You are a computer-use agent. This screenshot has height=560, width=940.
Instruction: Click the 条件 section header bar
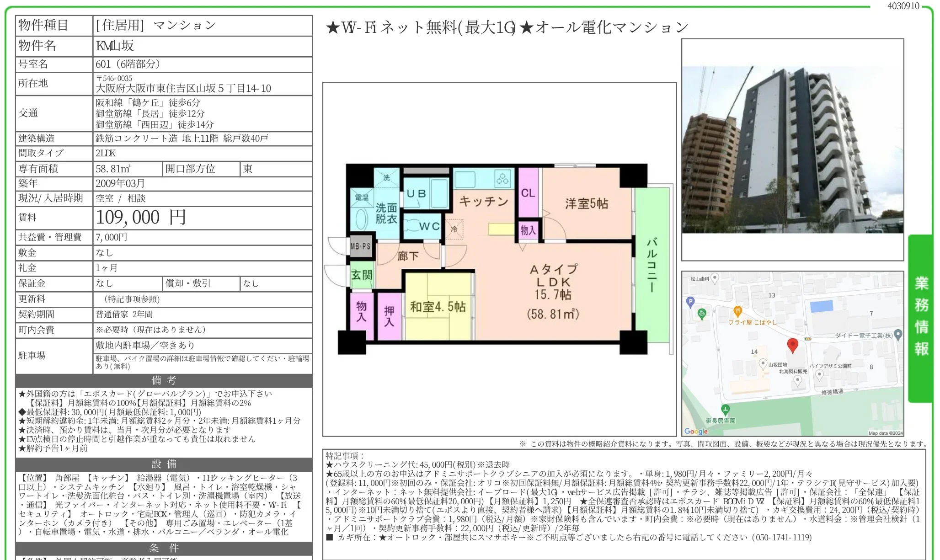[164, 548]
